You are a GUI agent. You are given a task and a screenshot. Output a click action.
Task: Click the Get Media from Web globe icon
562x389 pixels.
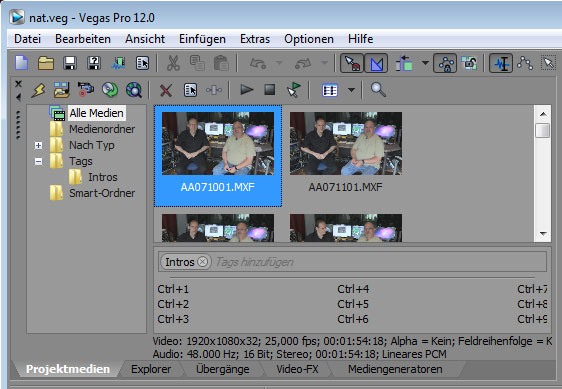(x=134, y=90)
